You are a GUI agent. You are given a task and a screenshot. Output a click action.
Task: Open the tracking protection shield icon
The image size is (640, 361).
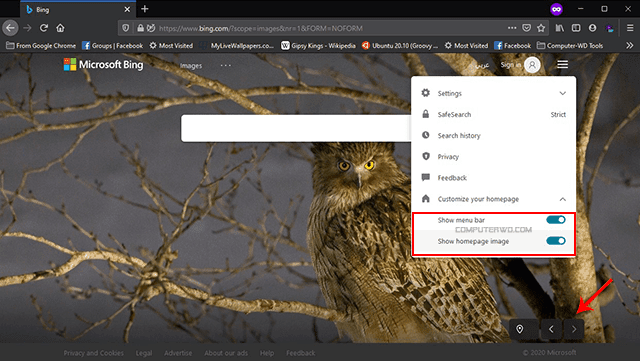(x=126, y=28)
